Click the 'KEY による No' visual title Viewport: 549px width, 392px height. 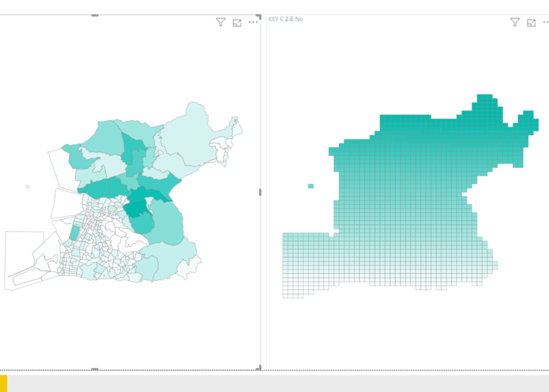pos(286,19)
